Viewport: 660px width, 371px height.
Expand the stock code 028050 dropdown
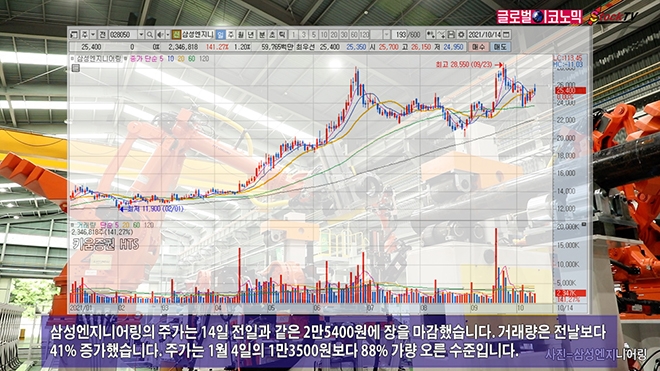pos(141,35)
